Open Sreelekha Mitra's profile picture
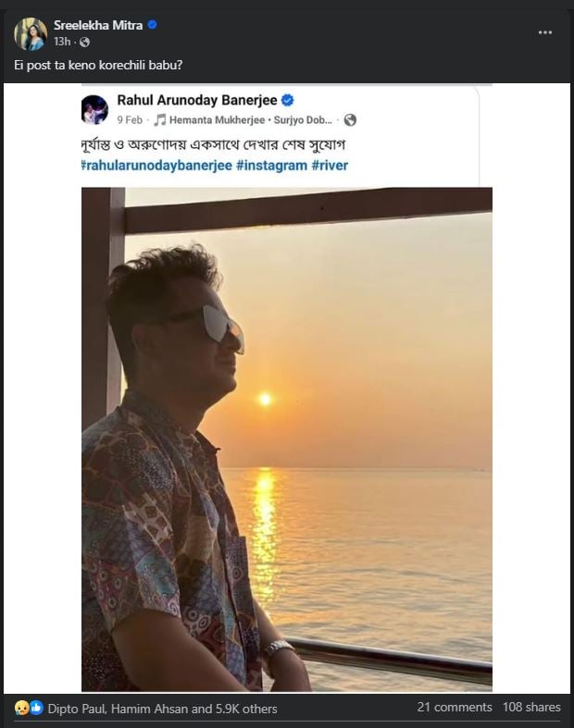 [30, 33]
